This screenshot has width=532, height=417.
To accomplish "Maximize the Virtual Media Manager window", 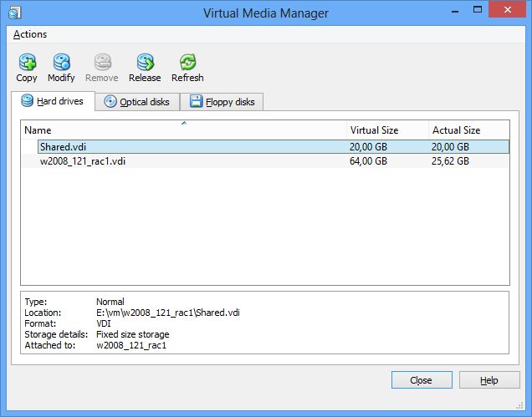I will (x=478, y=10).
